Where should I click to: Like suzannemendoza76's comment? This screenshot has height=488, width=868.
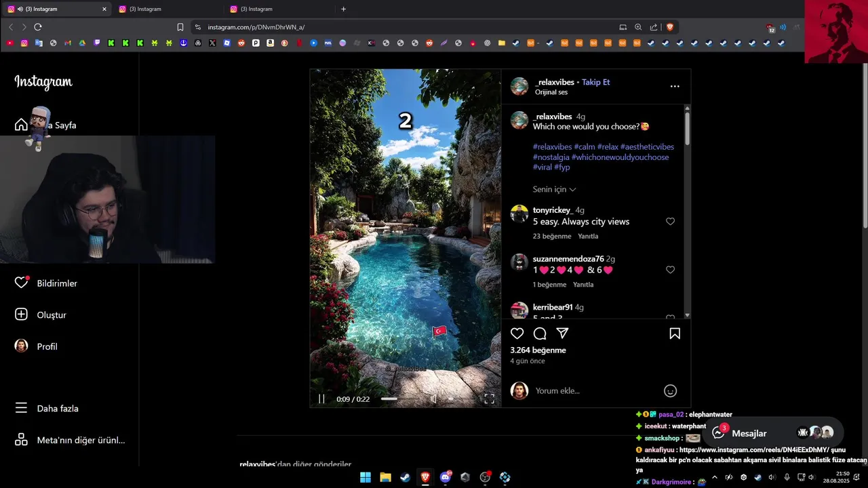tap(670, 270)
